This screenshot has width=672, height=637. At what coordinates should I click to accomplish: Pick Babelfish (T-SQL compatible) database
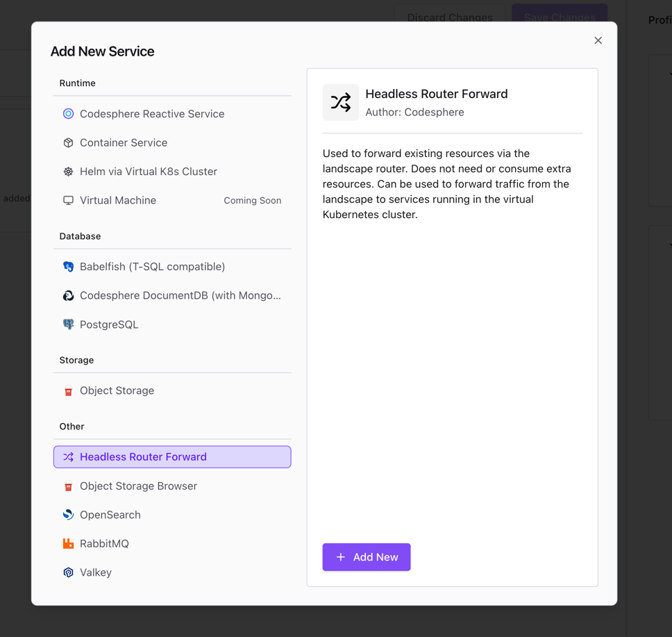172,267
